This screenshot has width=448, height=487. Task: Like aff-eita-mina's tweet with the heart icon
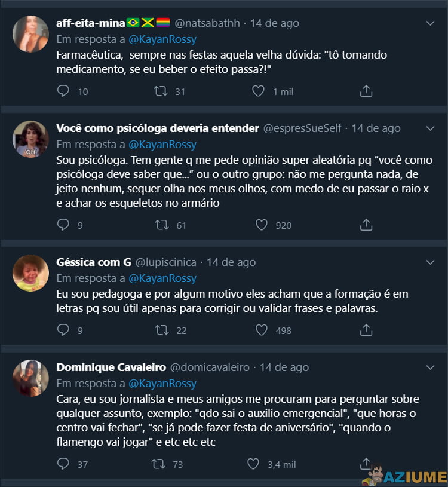[258, 91]
